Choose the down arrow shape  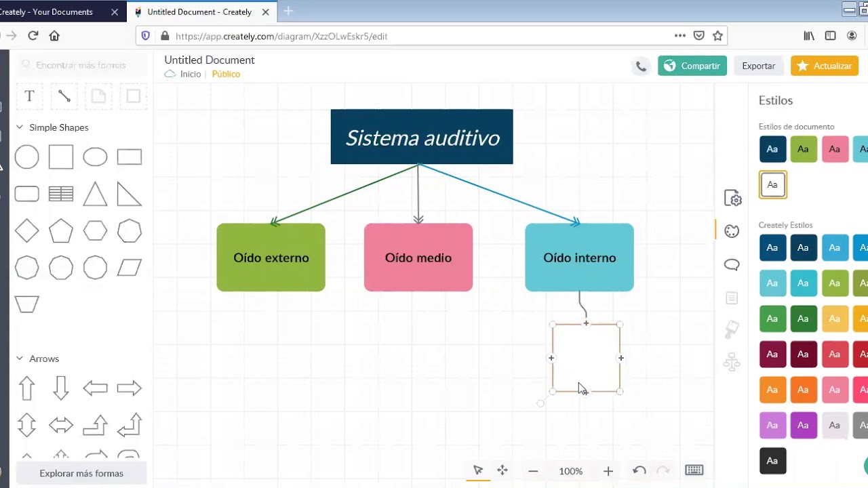click(61, 388)
